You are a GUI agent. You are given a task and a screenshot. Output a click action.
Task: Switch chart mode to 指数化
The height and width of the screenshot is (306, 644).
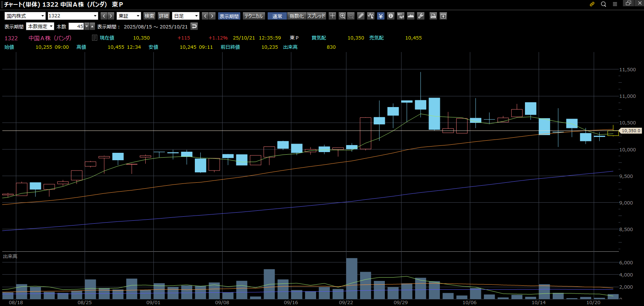pos(296,16)
